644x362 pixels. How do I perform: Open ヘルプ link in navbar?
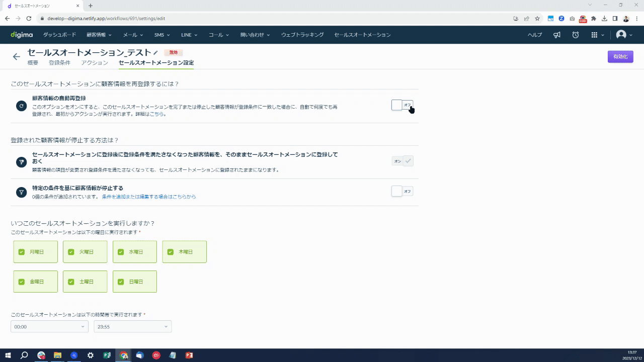click(535, 35)
